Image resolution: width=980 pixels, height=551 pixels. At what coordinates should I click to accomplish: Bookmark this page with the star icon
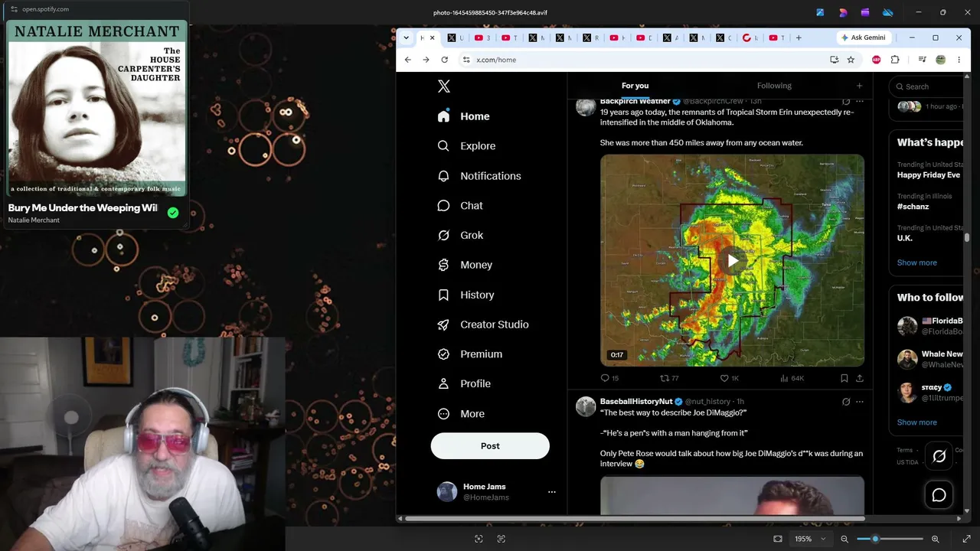(851, 60)
